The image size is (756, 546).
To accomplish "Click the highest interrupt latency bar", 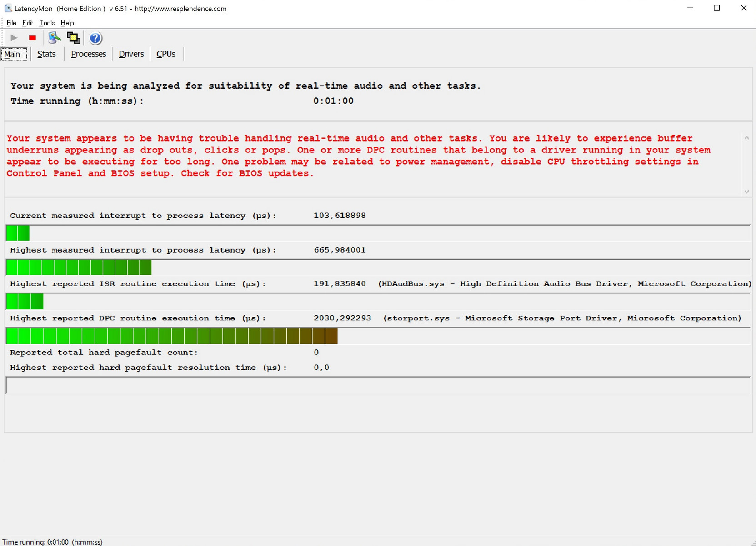I will point(378,267).
